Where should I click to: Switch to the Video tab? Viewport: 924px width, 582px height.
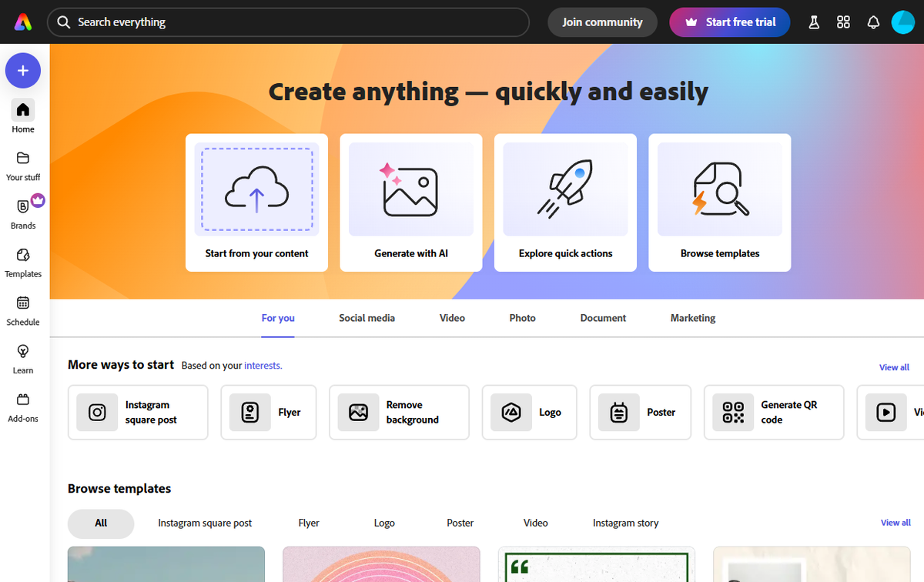(452, 318)
